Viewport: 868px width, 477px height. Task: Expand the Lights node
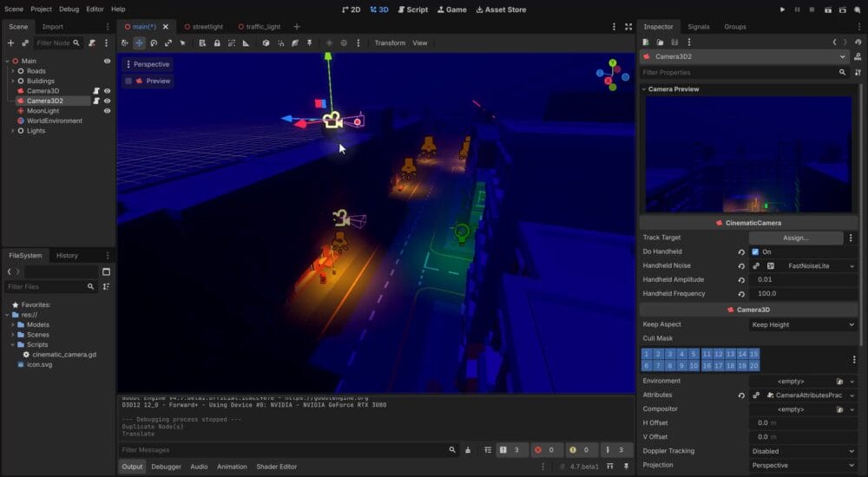coord(13,131)
